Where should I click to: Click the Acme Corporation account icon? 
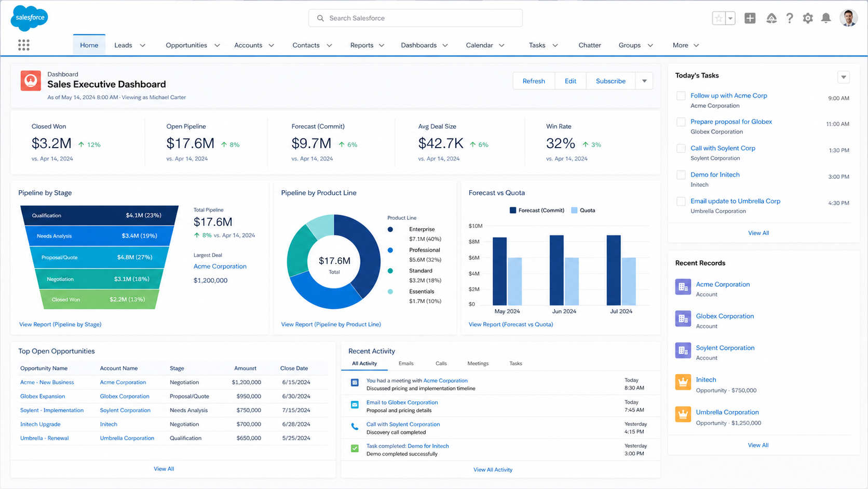tap(683, 287)
